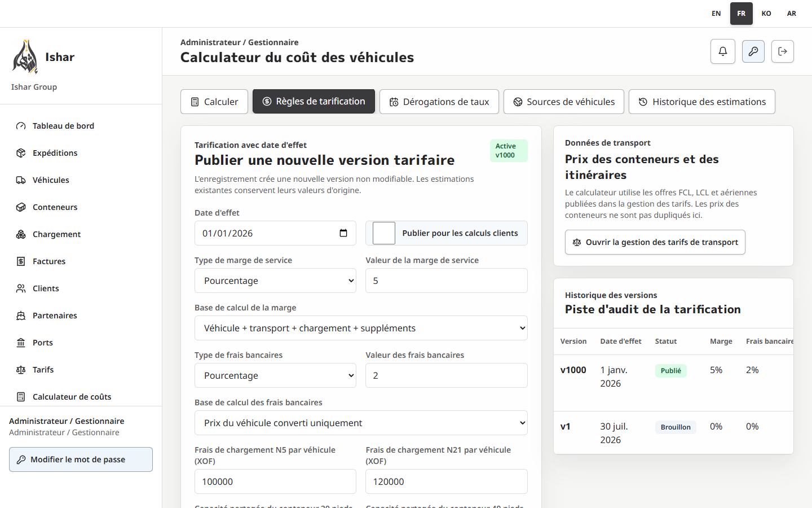The height and width of the screenshot is (508, 812).
Task: Click Ouvrir la gestion des tarifs de transport
Action: (655, 242)
